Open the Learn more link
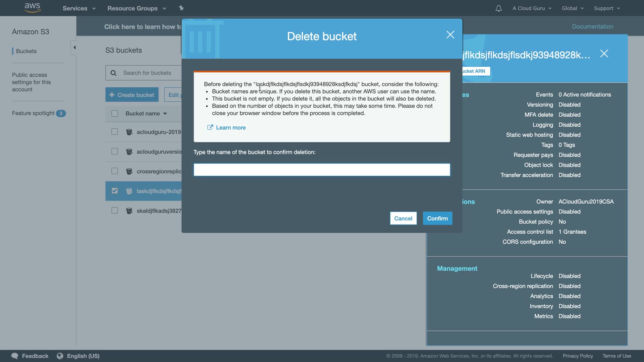The width and height of the screenshot is (644, 362). (230, 128)
